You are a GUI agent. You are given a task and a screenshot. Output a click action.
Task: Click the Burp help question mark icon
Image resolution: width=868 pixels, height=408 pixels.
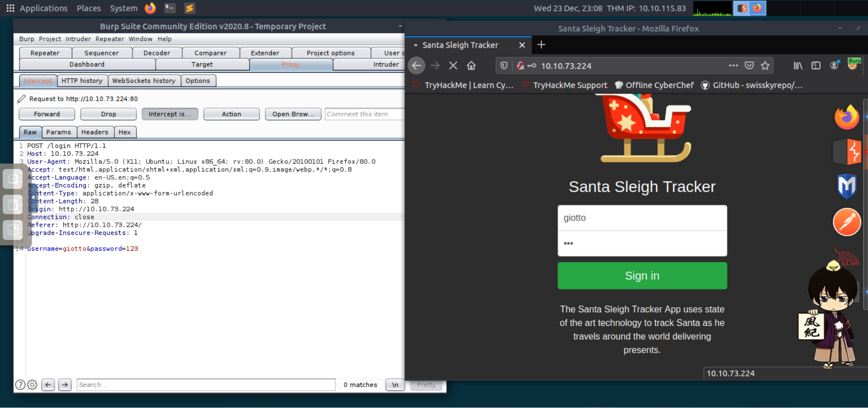[20, 385]
